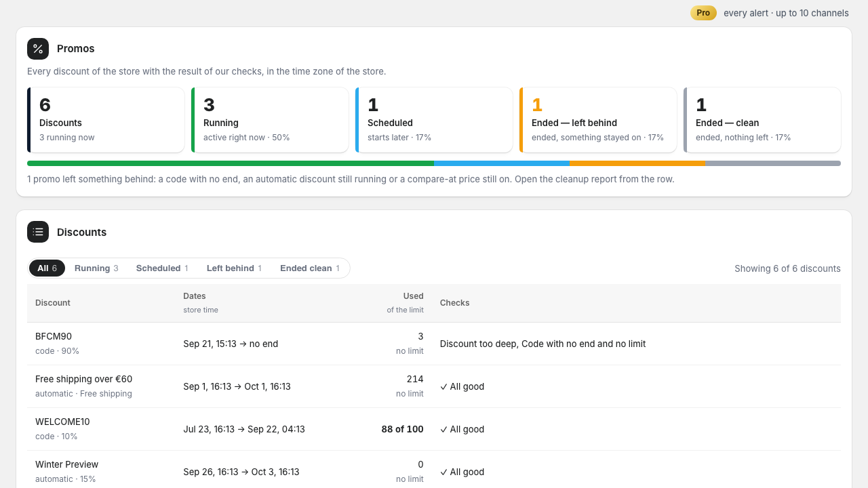Click 'Showing 6 of 6 discounts' text
Viewport: 868px width, 488px height.
click(787, 268)
